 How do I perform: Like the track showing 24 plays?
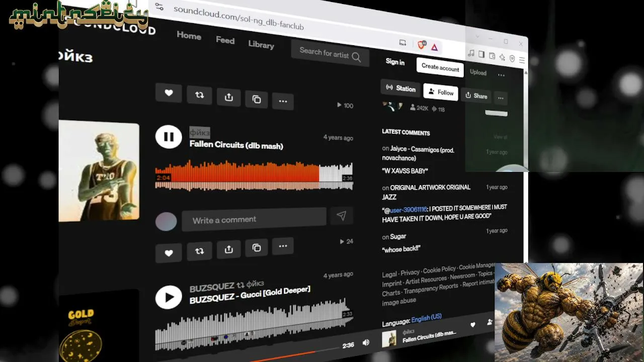click(169, 253)
